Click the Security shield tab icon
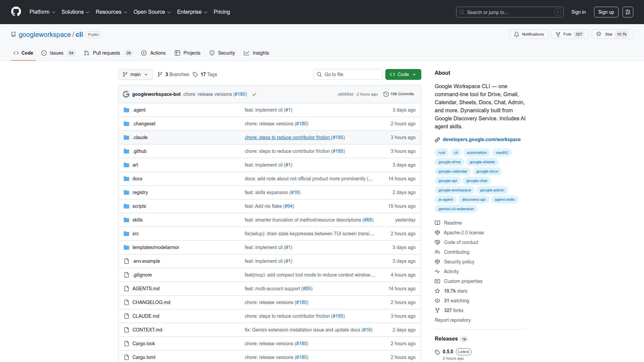 (212, 53)
